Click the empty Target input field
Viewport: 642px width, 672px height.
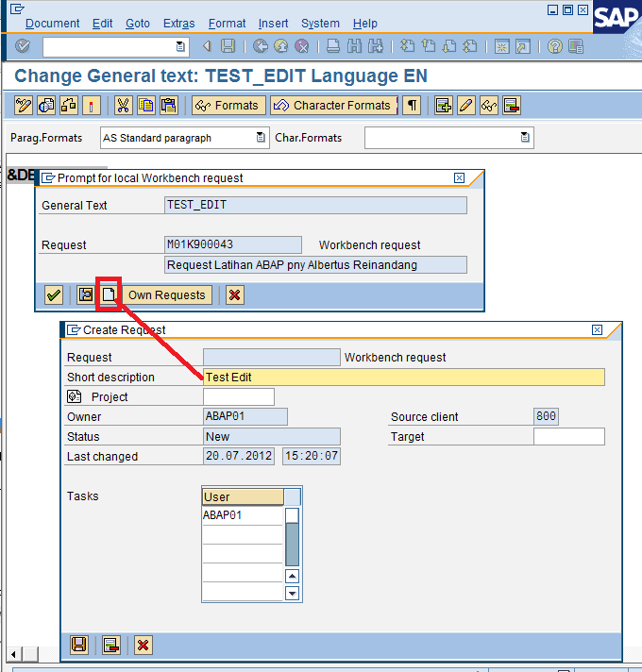pyautogui.click(x=569, y=436)
